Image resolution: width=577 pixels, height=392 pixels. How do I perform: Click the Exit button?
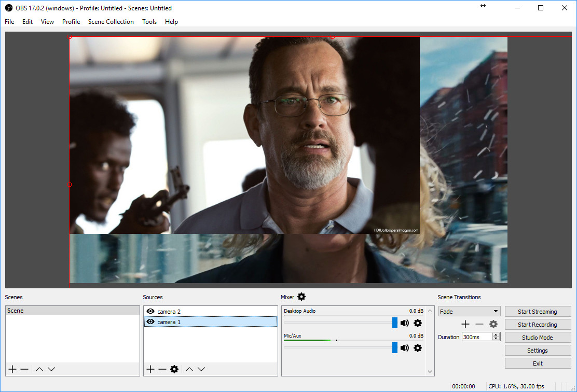[x=538, y=363]
